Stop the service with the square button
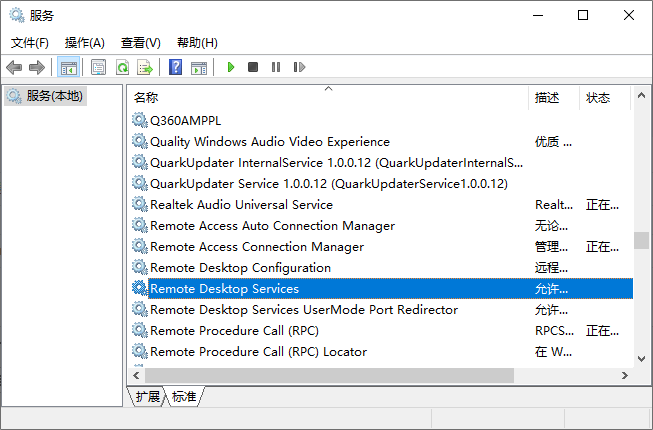The height and width of the screenshot is (430, 653). pos(253,67)
